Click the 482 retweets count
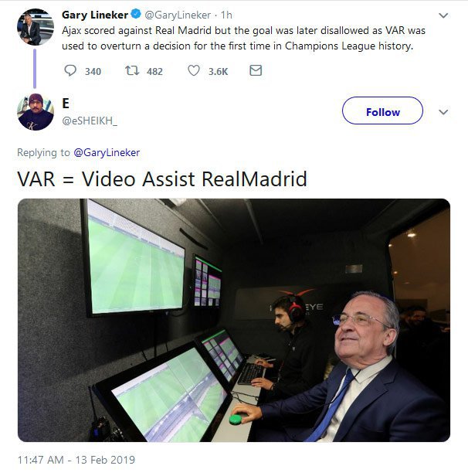The width and height of the screenshot is (468, 476). (154, 71)
